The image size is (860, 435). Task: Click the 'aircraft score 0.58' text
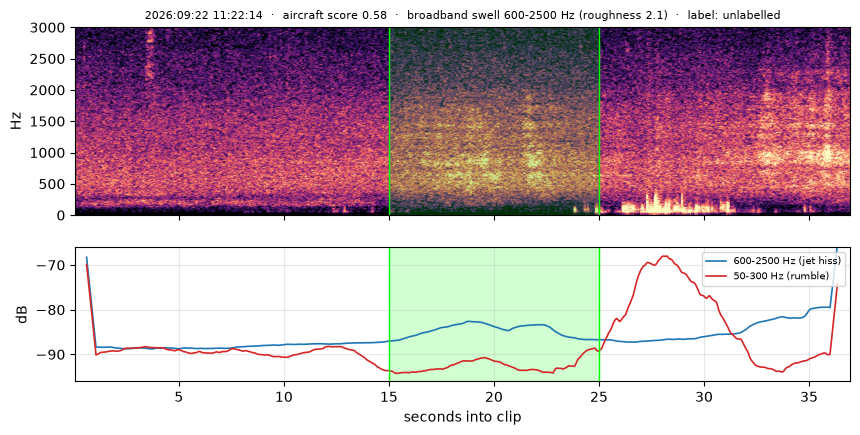tap(335, 15)
